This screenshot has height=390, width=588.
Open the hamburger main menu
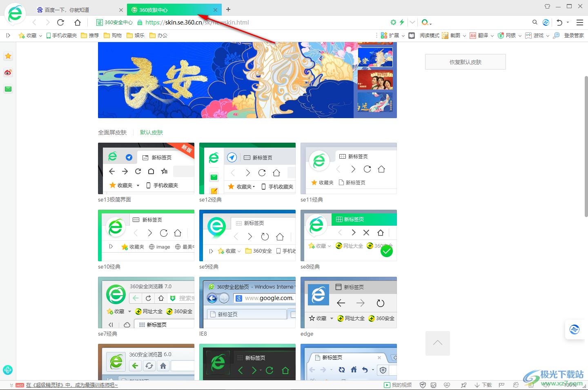click(580, 22)
